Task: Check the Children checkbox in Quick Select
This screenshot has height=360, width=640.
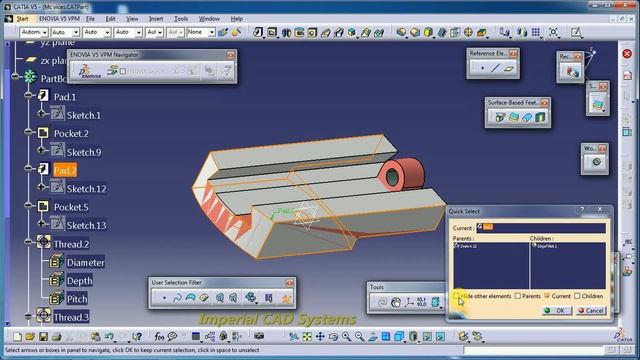Action: click(x=577, y=296)
